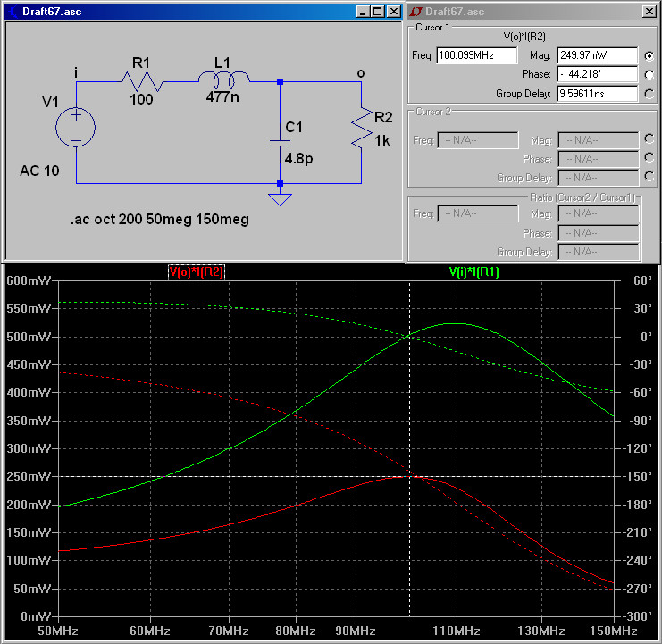Click the .ac oct 200 simulation directive

point(160,220)
